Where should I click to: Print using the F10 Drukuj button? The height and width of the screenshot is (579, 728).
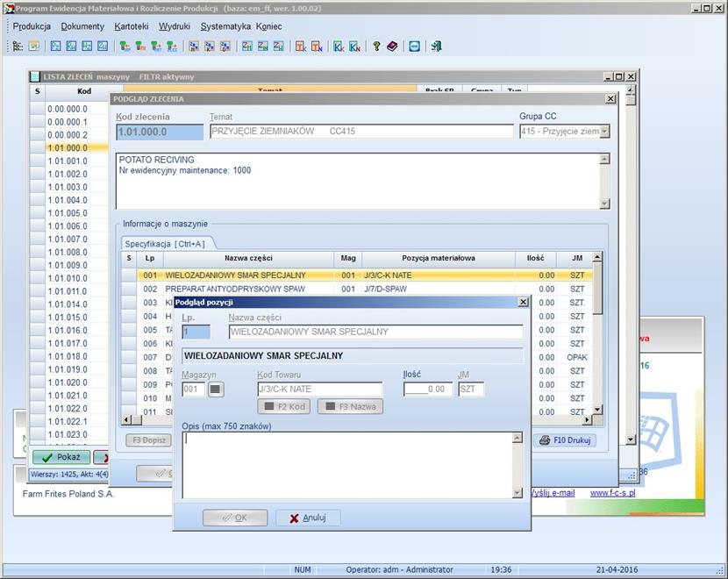[566, 440]
